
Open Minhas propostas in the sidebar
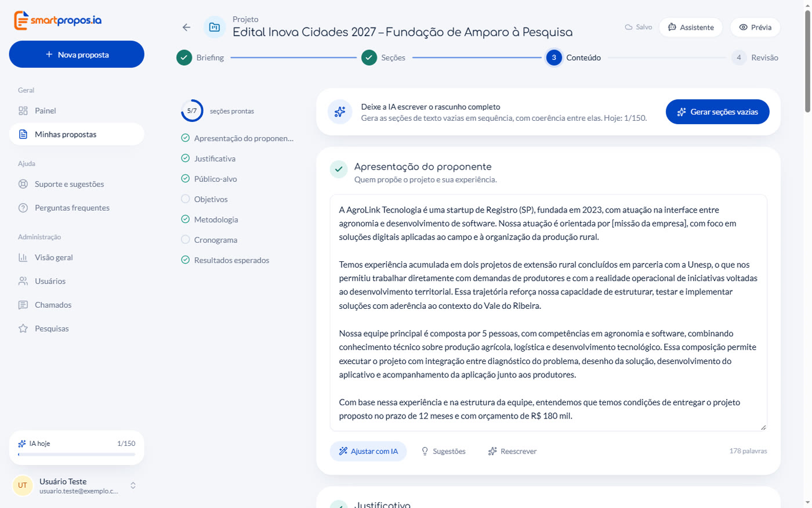click(x=77, y=134)
